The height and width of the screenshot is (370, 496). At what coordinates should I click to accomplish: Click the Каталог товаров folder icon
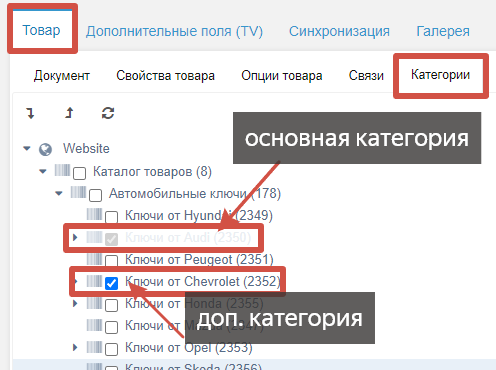(x=62, y=170)
